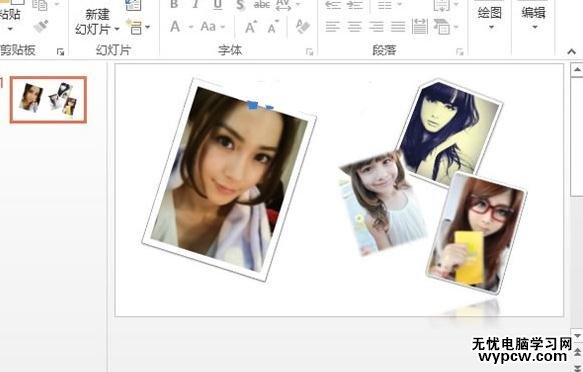This screenshot has height=372, width=583.
Task: Click the Format Painter brush icon
Action: click(41, 26)
